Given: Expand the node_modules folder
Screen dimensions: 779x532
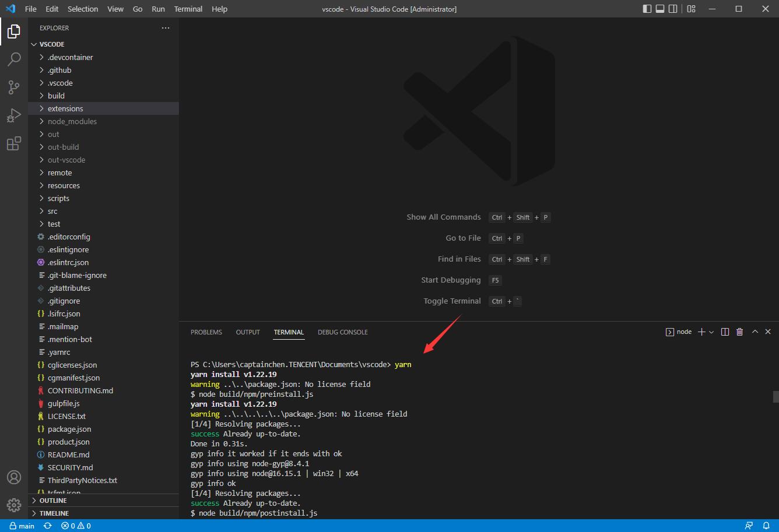Looking at the screenshot, I should (103, 121).
